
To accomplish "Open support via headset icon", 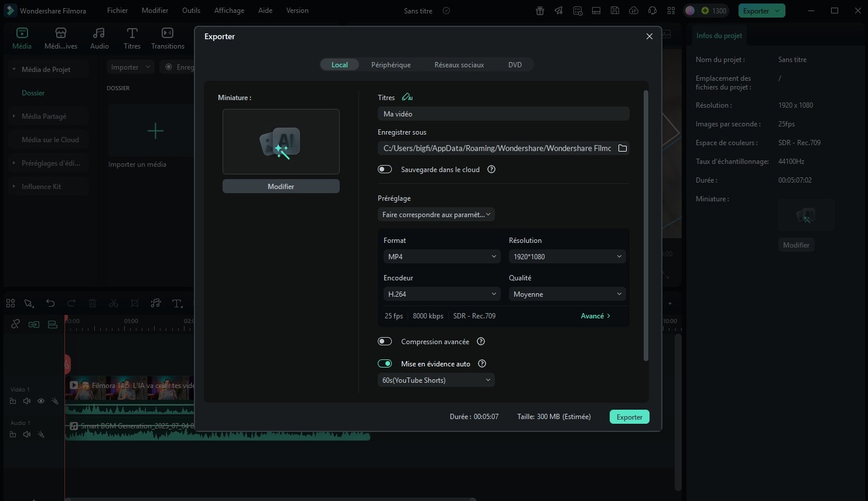I will tap(652, 11).
